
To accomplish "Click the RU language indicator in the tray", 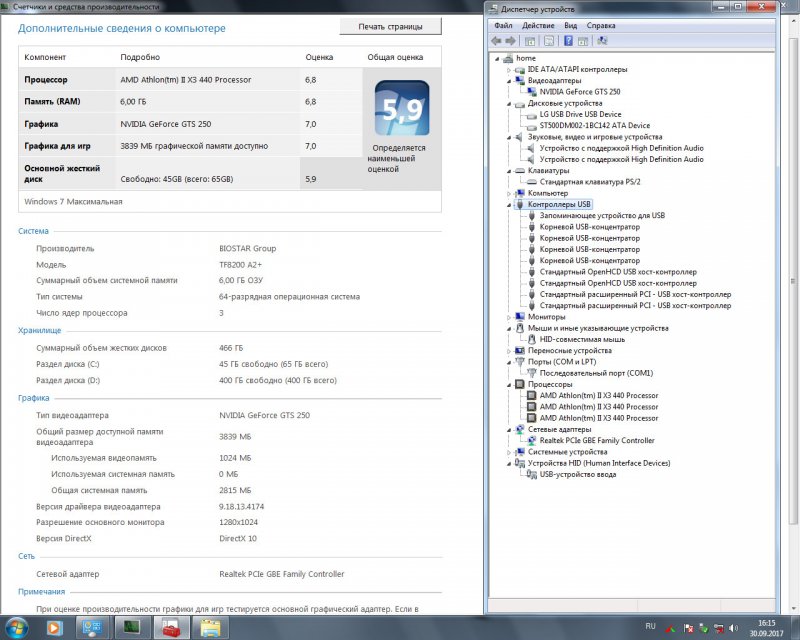I will point(649,628).
